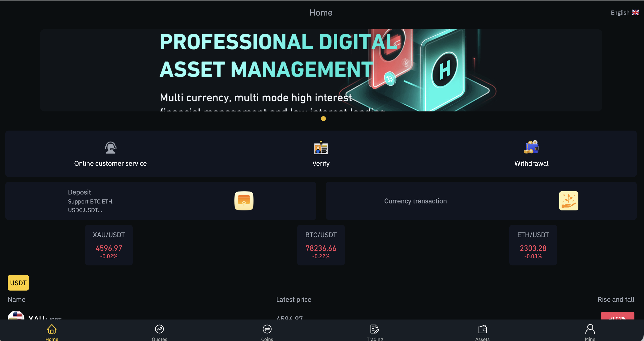Switch language via the English label
644x341 pixels.
[620, 12]
